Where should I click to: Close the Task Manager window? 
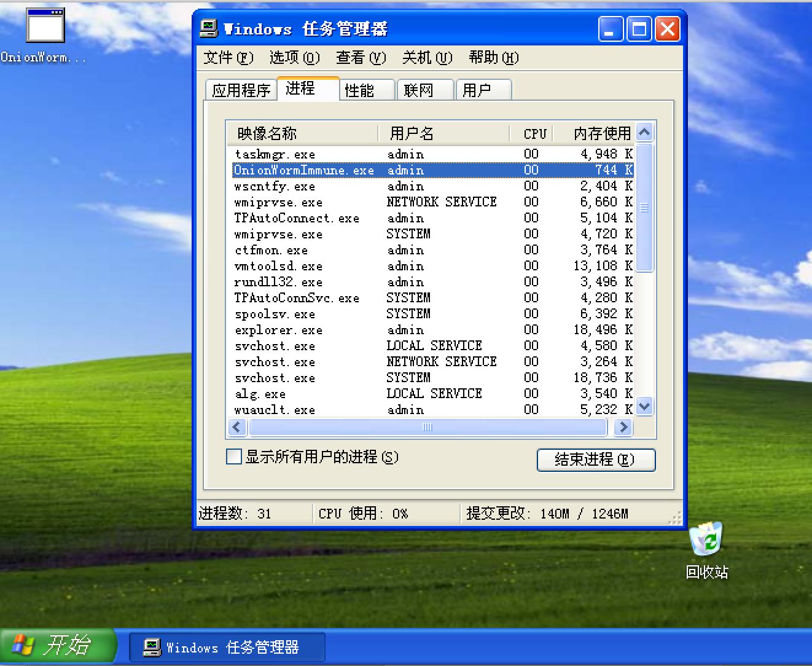[x=667, y=29]
